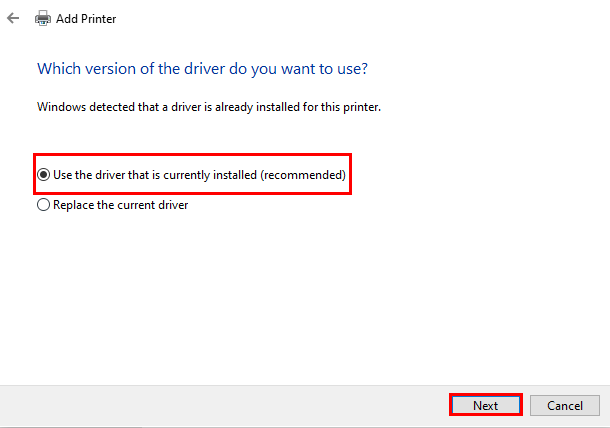Image resolution: width=610 pixels, height=428 pixels.
Task: Click the printer icon beside Add Printer
Action: (43, 18)
